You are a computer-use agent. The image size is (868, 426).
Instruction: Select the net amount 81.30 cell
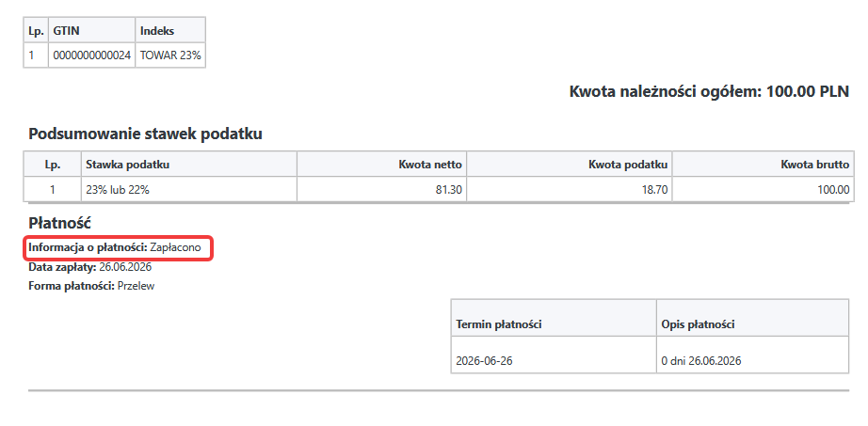coord(382,190)
